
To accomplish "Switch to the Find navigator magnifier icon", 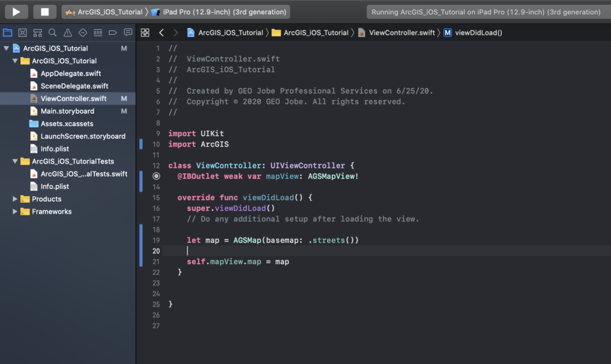I will 53,33.
